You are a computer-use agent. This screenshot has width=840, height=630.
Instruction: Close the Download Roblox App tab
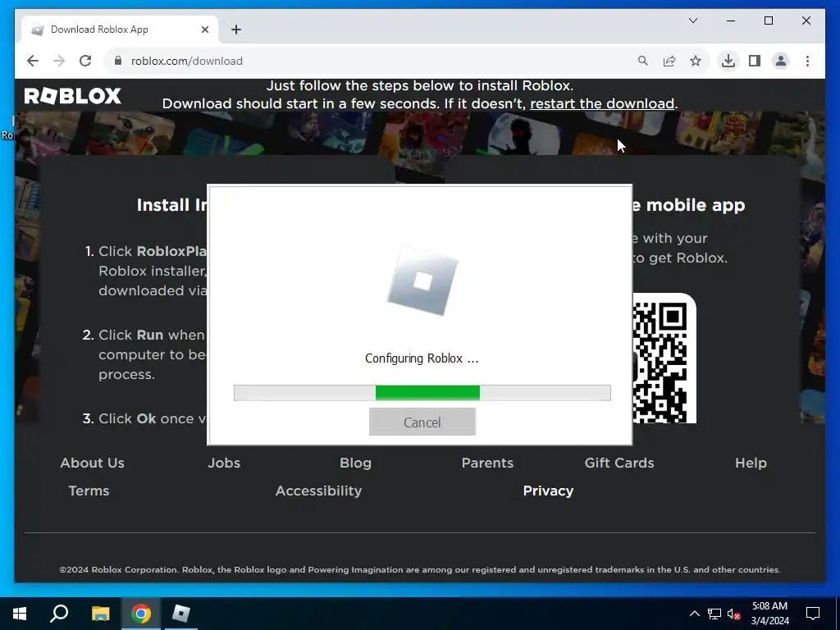204,30
